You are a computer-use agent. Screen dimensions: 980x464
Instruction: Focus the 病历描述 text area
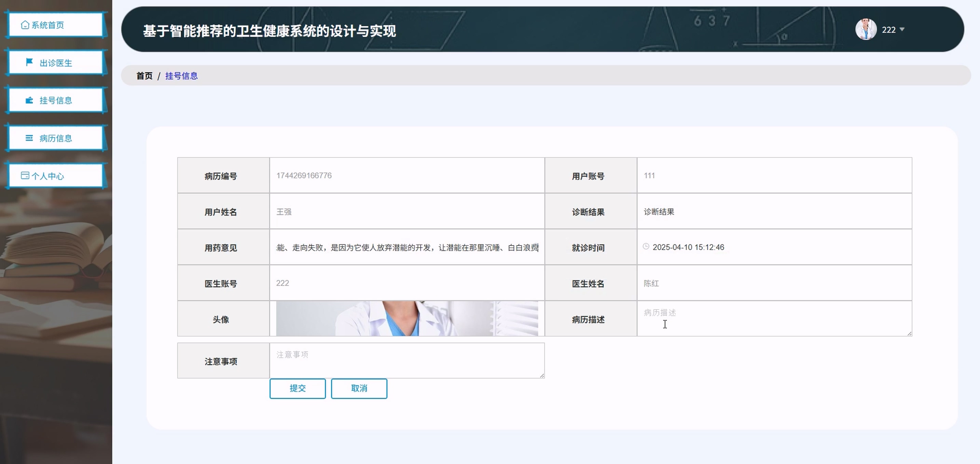tap(774, 319)
